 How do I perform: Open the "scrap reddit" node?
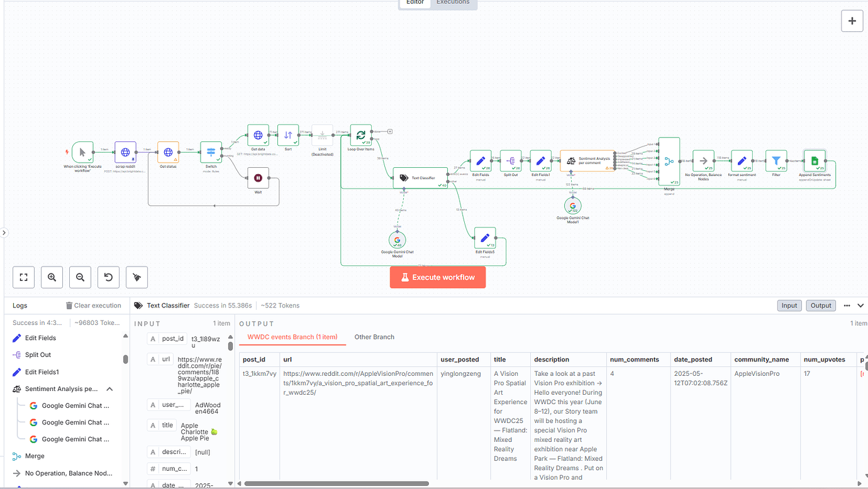click(125, 151)
